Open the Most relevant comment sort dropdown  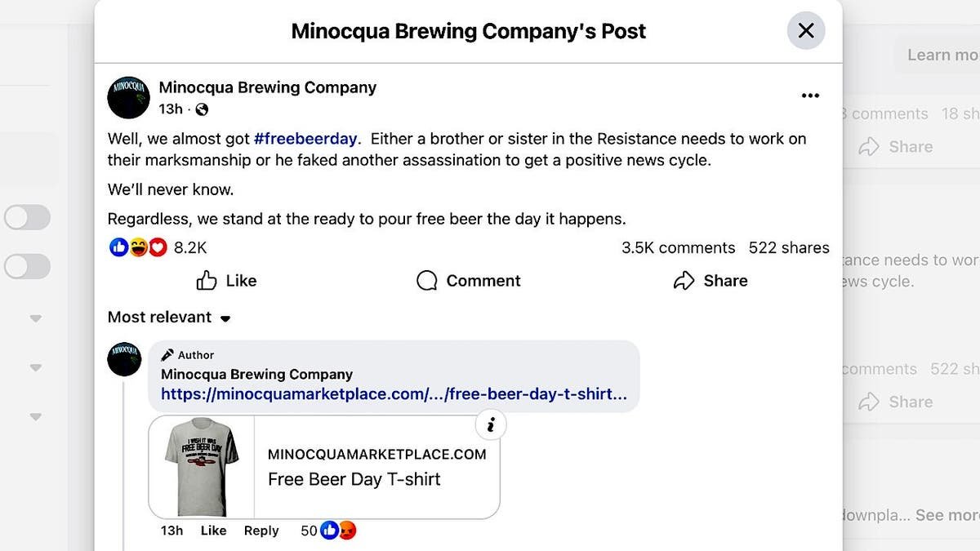168,317
